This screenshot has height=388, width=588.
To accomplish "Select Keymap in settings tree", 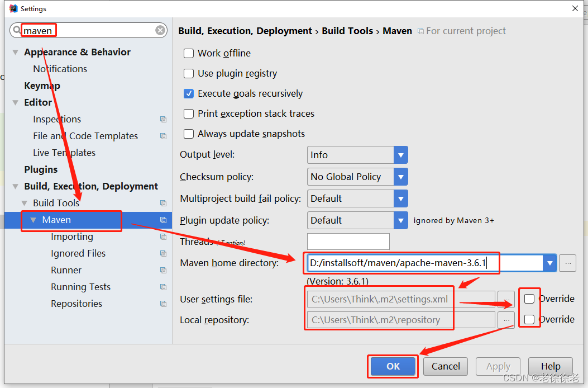I will (x=42, y=86).
